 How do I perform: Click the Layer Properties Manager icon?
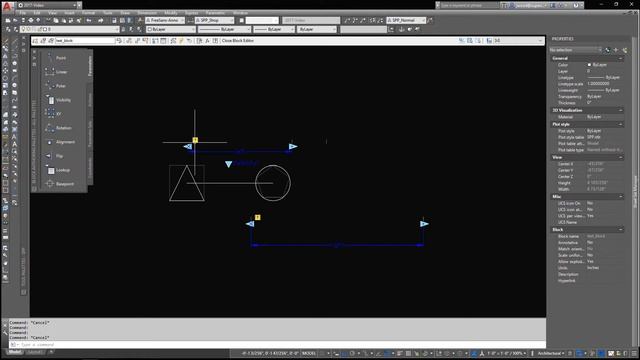coord(8,29)
